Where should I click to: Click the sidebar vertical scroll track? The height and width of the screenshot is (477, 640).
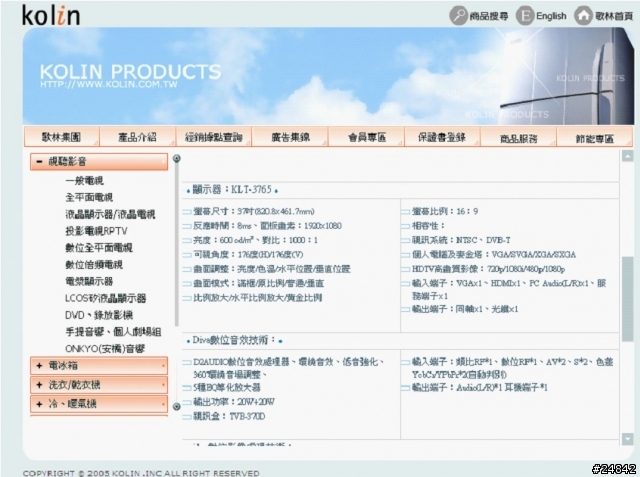point(177,245)
